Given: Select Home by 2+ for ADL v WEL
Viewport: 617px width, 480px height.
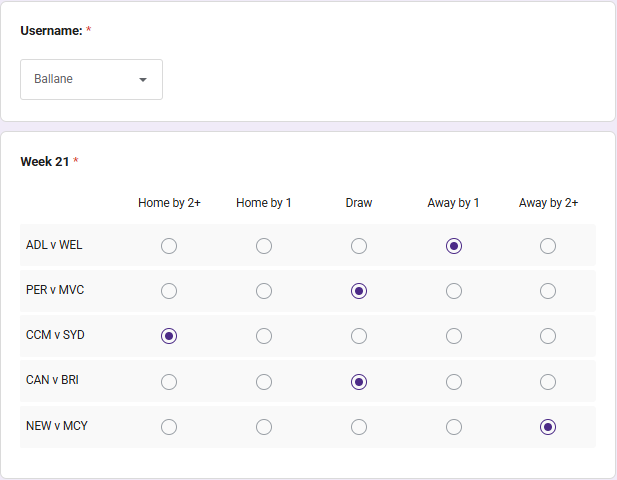Looking at the screenshot, I should click(x=169, y=246).
